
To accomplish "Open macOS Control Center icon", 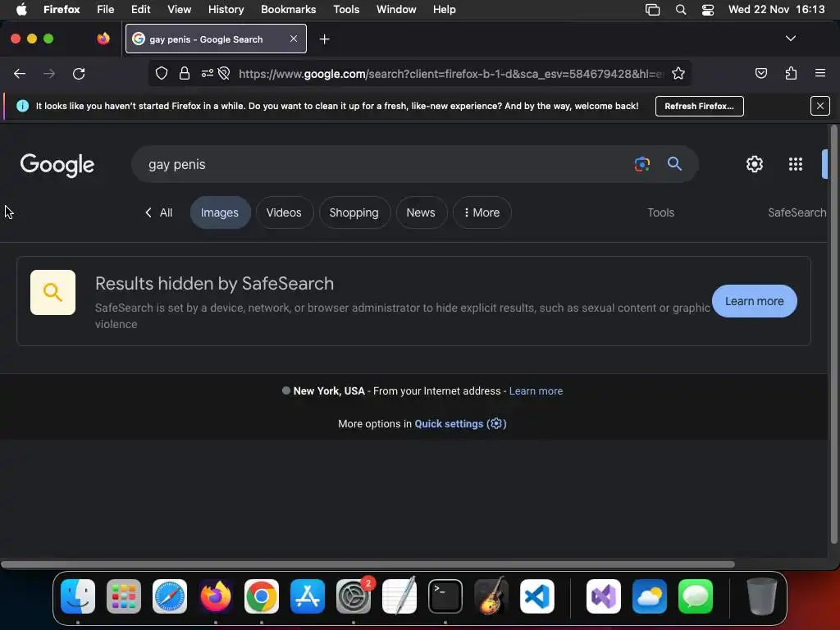I will (x=708, y=10).
